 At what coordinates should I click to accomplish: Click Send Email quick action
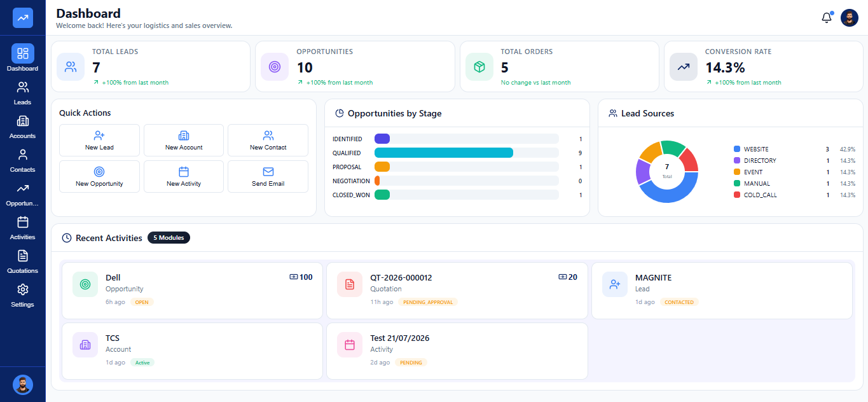(x=268, y=176)
